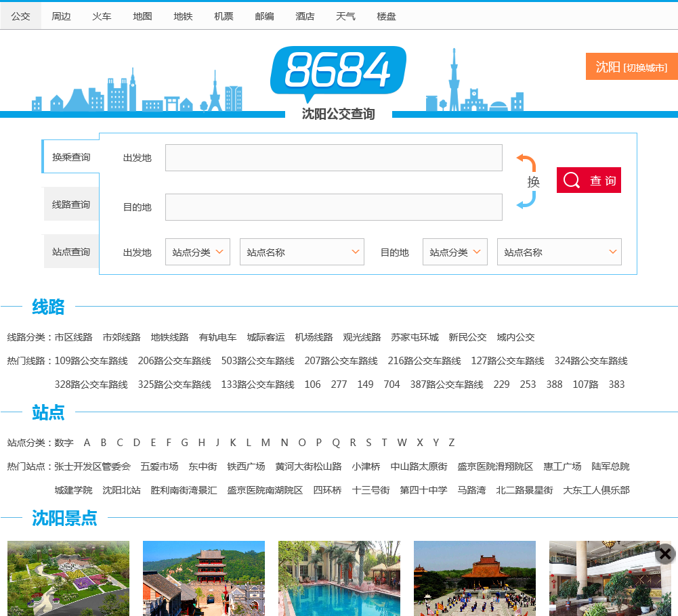Open route 704 link
Viewport: 678px width, 616px height.
click(x=391, y=384)
